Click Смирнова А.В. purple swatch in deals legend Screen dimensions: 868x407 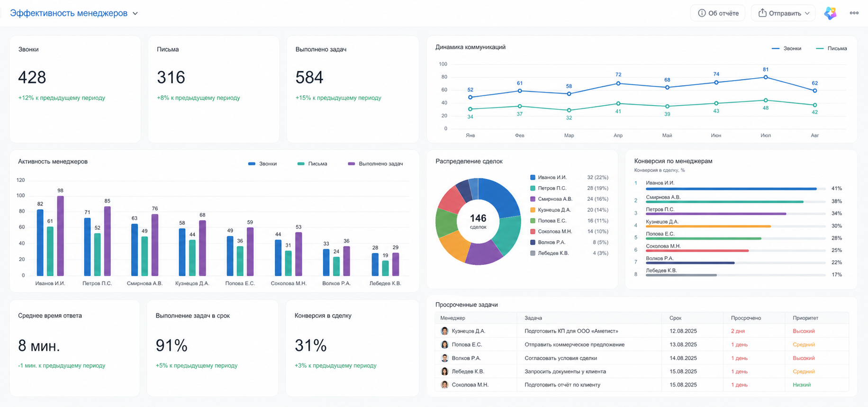533,199
